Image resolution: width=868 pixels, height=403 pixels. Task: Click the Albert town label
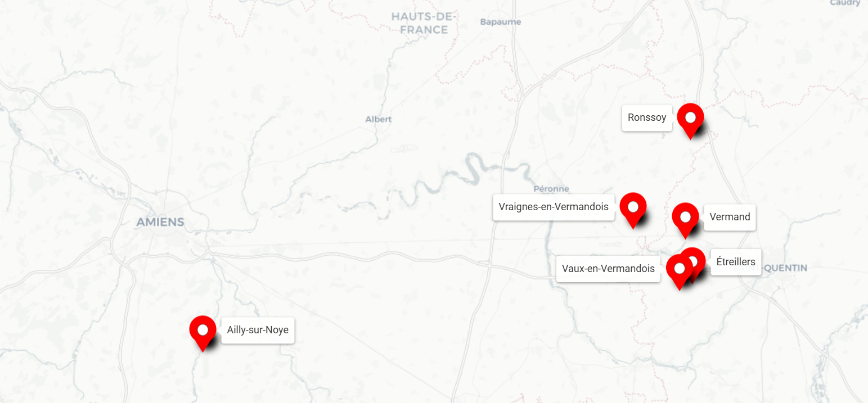pyautogui.click(x=378, y=119)
